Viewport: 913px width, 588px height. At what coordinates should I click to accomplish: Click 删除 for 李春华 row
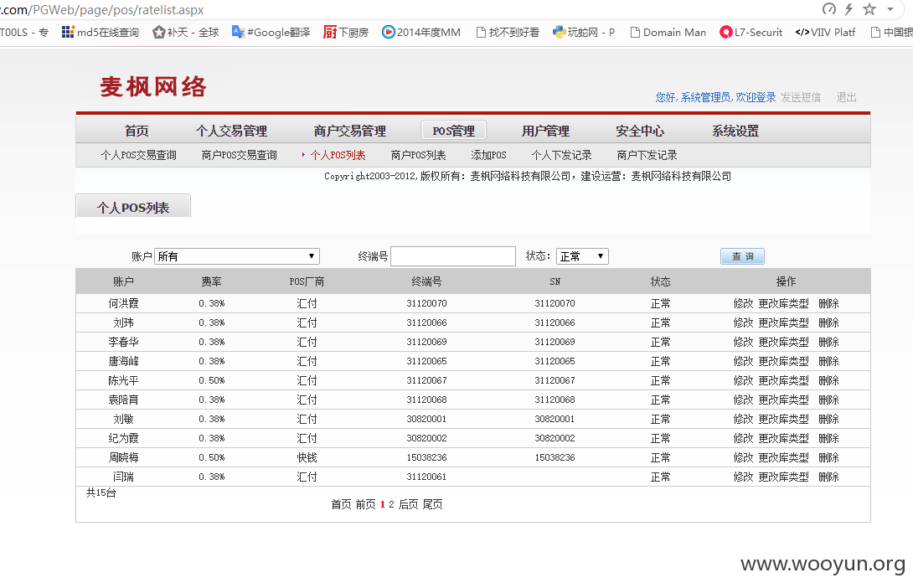(828, 342)
